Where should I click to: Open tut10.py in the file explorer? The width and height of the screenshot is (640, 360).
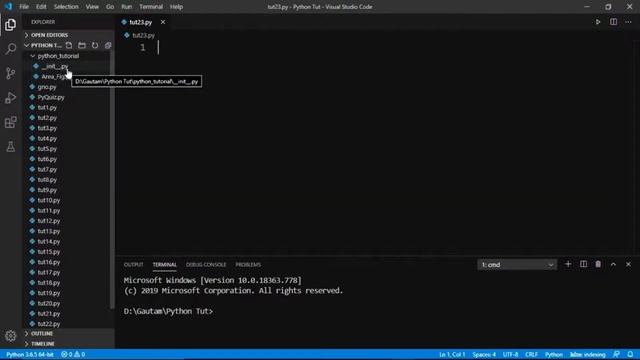pos(49,200)
